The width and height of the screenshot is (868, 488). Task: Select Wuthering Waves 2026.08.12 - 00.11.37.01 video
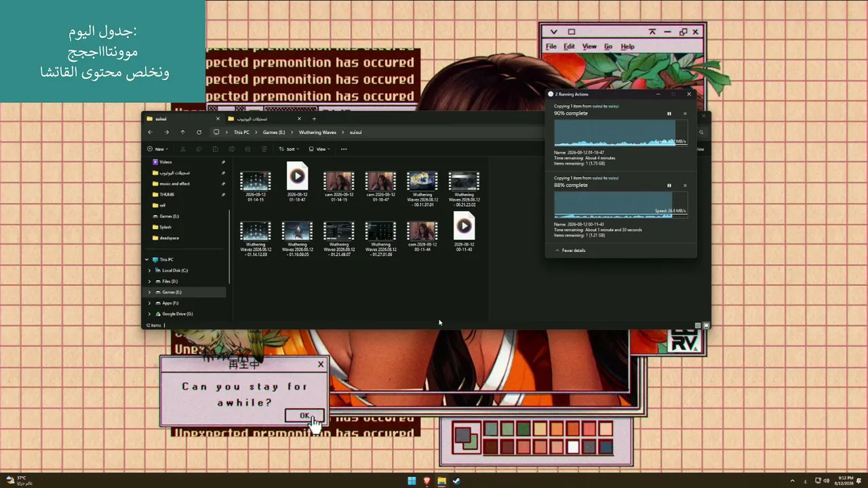[x=422, y=188]
